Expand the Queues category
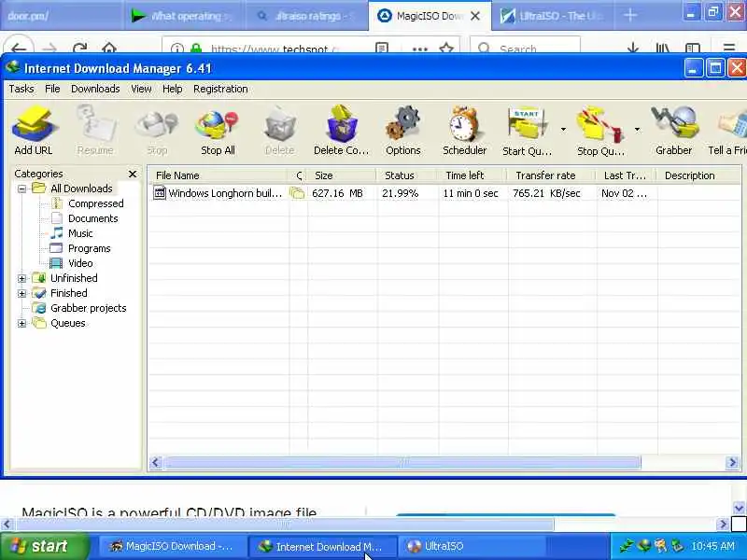 [x=21, y=323]
